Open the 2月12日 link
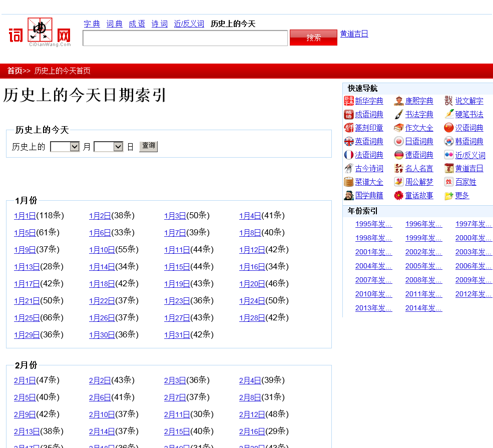493x448 pixels. 252,414
